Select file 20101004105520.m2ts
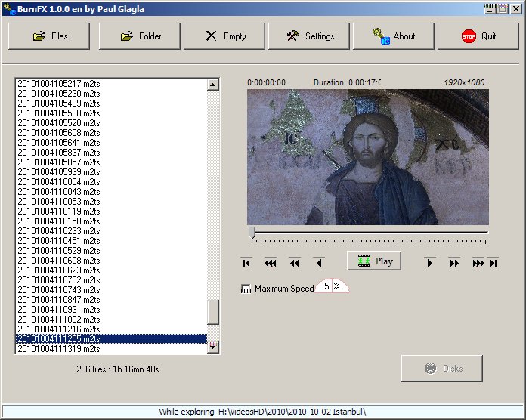 pyautogui.click(x=111, y=122)
